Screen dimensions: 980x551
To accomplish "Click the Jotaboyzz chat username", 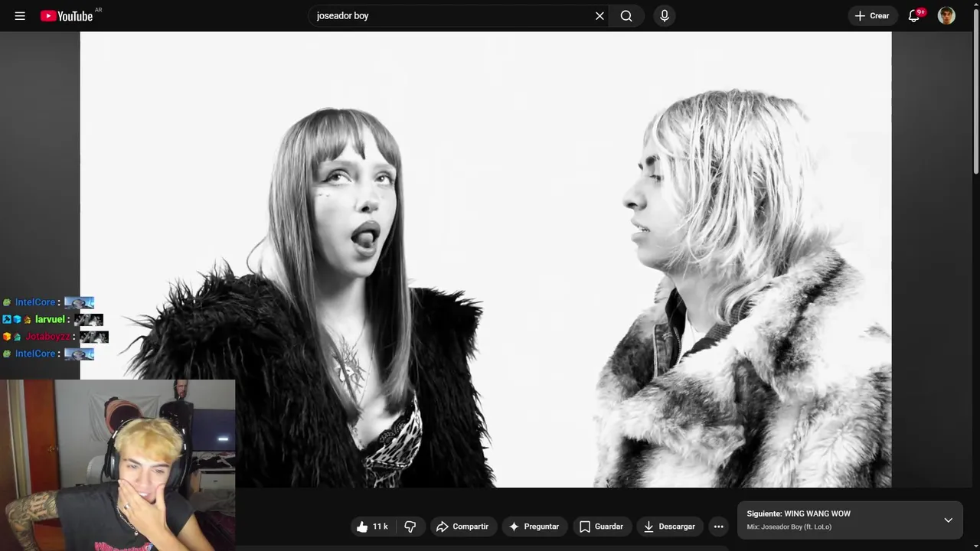I will [x=47, y=337].
